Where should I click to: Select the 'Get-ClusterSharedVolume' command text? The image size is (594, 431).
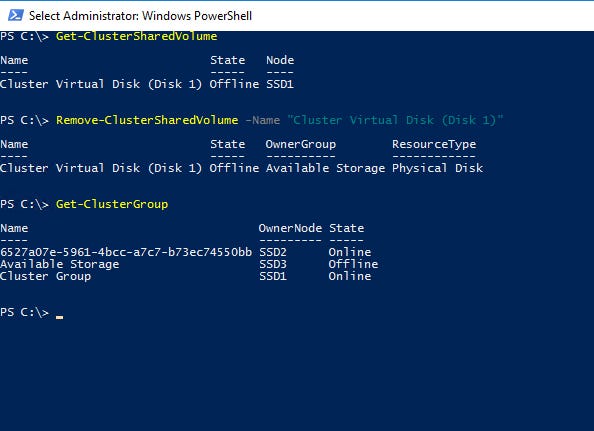coord(137,36)
